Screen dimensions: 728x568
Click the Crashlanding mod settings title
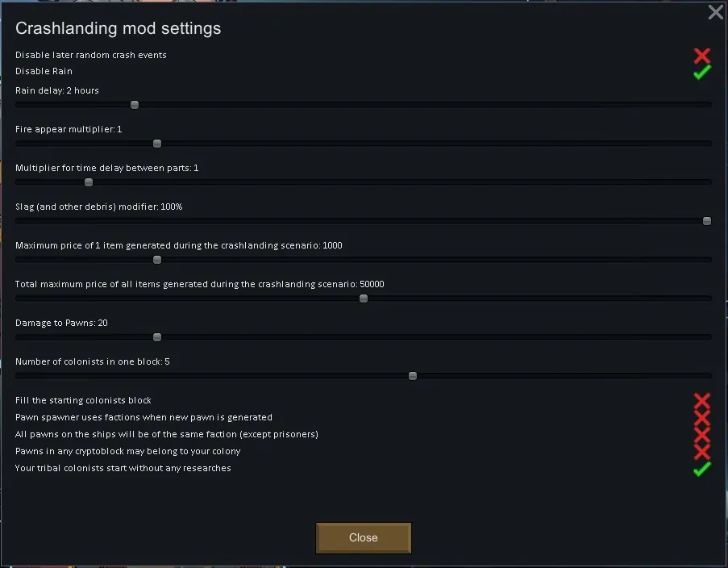click(x=118, y=29)
